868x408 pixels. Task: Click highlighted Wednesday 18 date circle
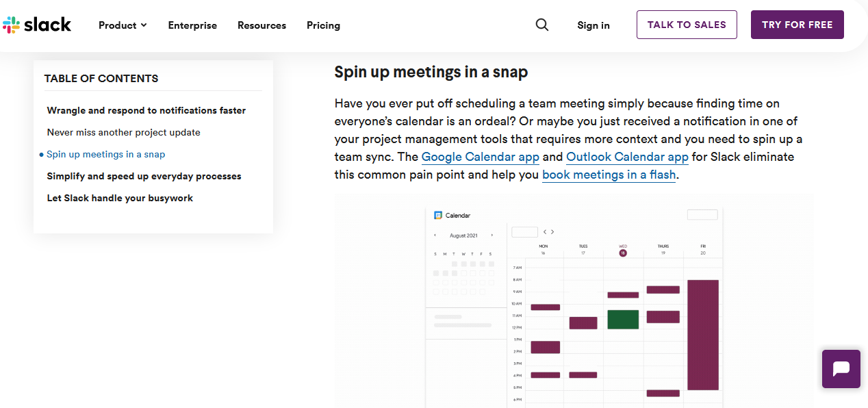coord(623,253)
